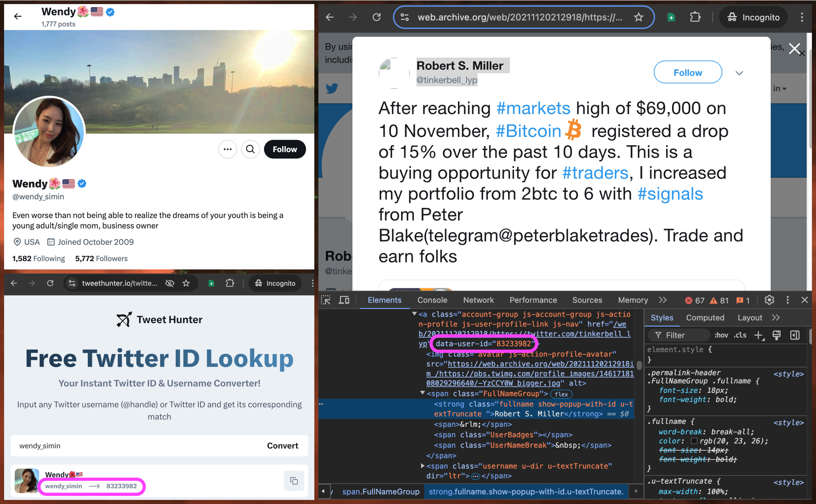Click the #markets hashtag
Viewport: 816px width, 504px height.
tap(533, 108)
